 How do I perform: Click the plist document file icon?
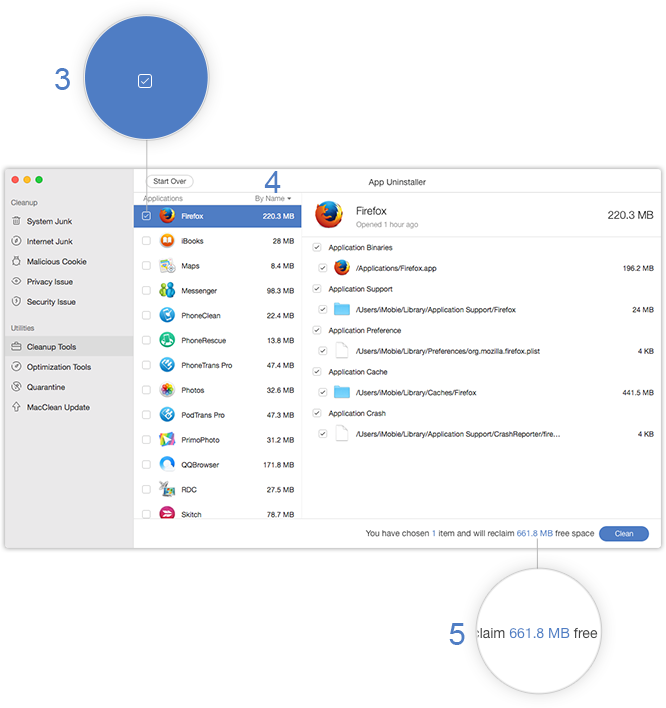[x=342, y=350]
